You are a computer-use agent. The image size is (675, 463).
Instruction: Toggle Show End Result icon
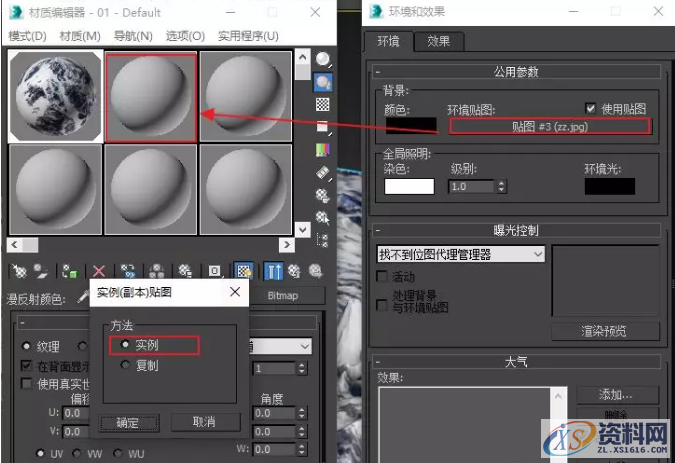coord(274,271)
